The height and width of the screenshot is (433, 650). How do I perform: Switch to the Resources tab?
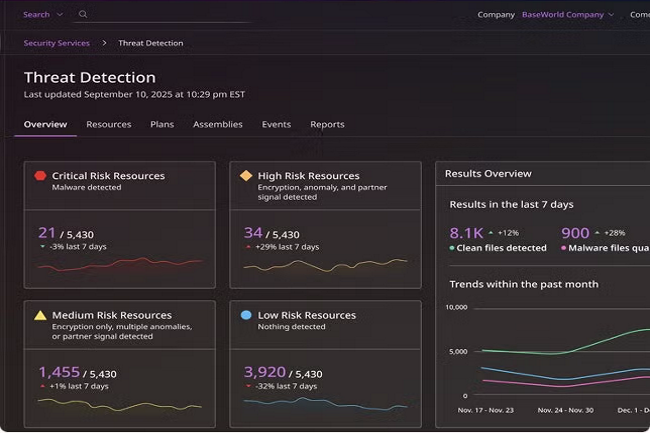click(x=108, y=125)
